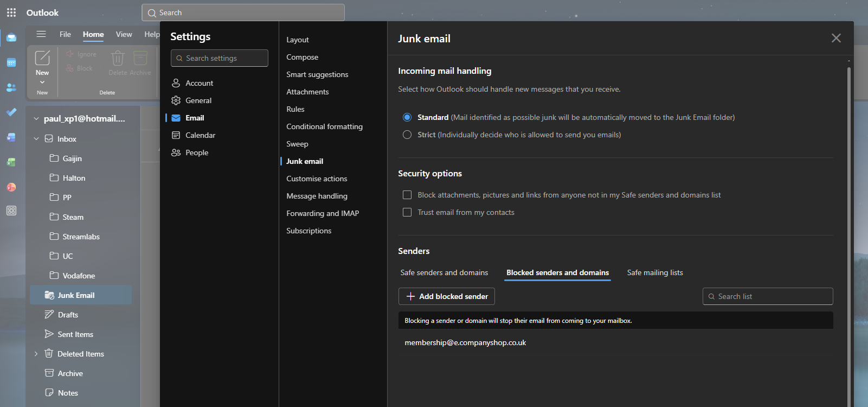Click the Search list field
The height and width of the screenshot is (407, 868).
tap(768, 296)
